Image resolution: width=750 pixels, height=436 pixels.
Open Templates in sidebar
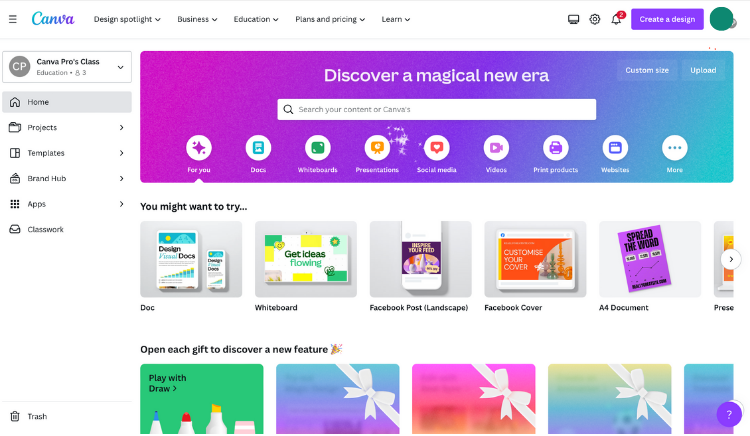point(67,153)
